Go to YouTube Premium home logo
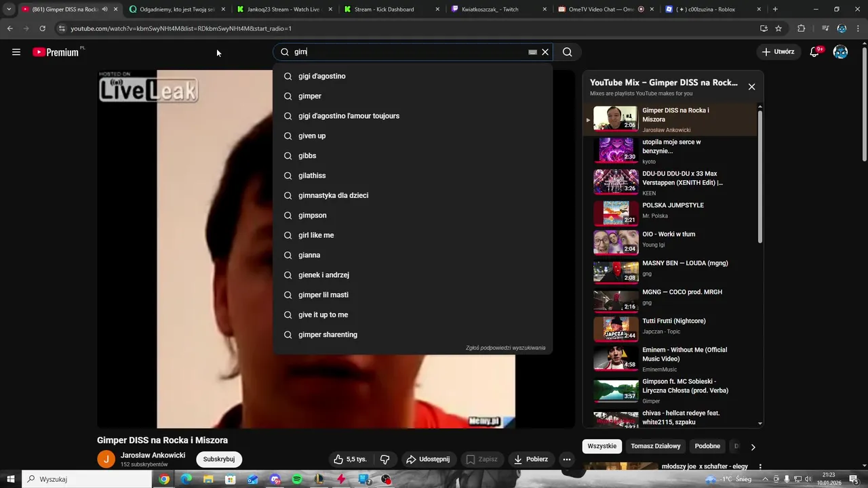 [56, 52]
